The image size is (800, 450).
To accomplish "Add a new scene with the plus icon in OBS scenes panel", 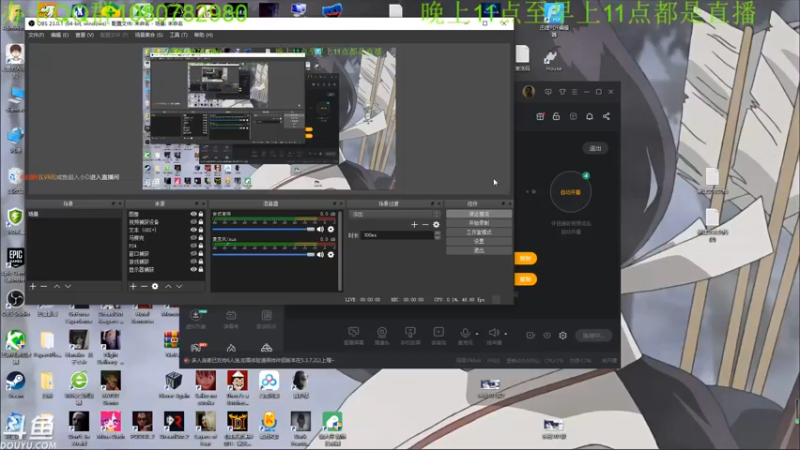I will click(x=33, y=287).
